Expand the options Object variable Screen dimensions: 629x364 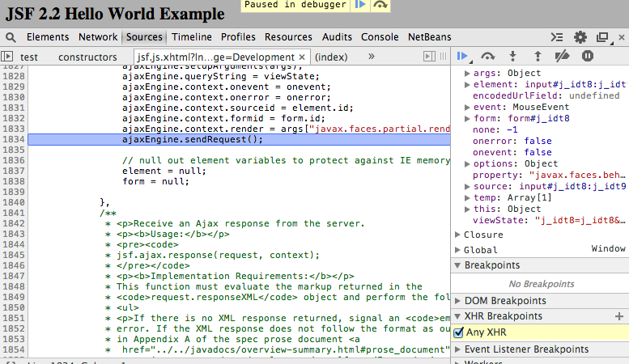467,163
